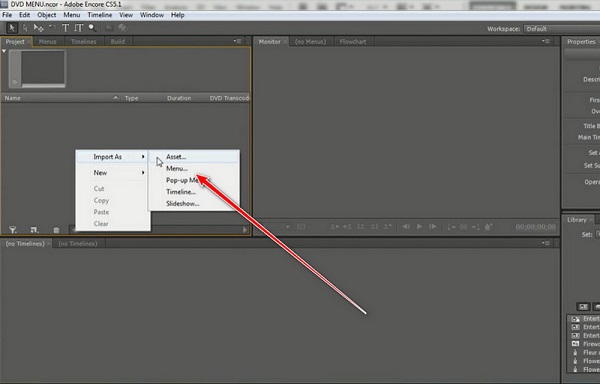Select the horizontal Text tool
The image size is (600, 384).
point(65,28)
